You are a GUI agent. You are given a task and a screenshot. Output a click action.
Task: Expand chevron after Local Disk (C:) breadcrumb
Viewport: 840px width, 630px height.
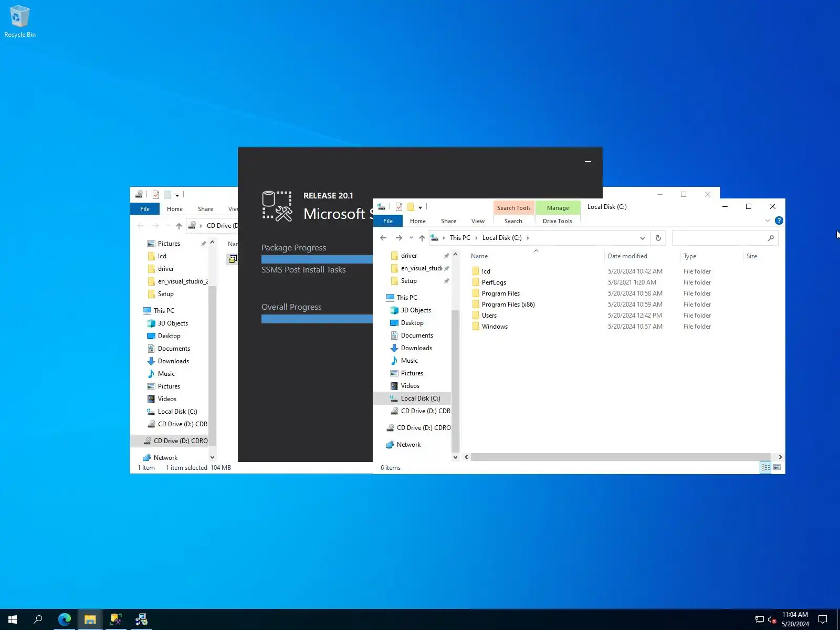(528, 238)
